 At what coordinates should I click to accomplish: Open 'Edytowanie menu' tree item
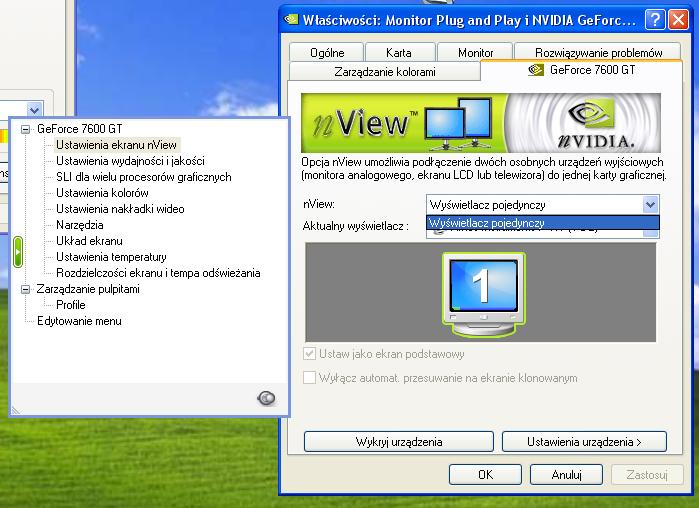[x=79, y=321]
